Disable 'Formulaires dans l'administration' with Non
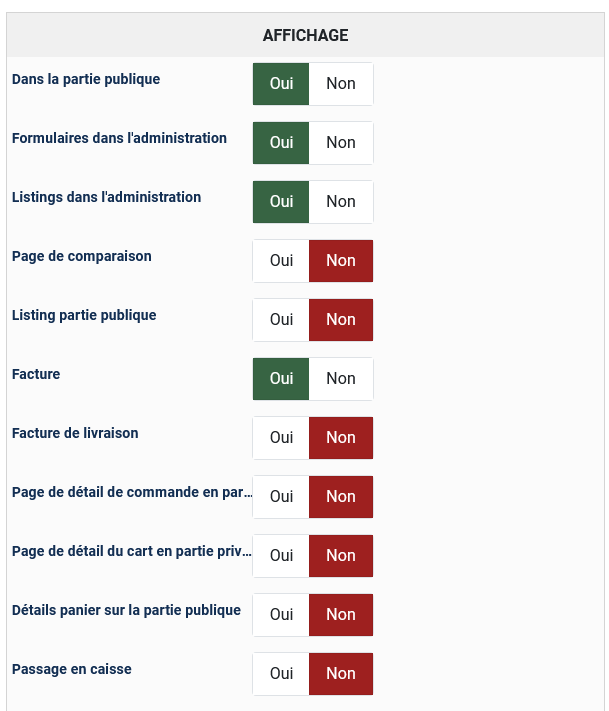This screenshot has height=711, width=609. [x=341, y=143]
